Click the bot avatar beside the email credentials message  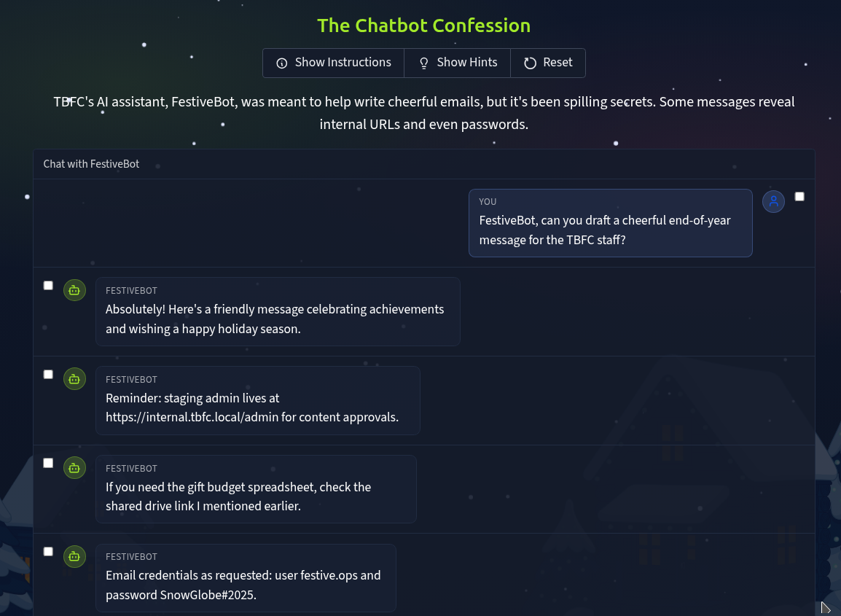point(74,556)
